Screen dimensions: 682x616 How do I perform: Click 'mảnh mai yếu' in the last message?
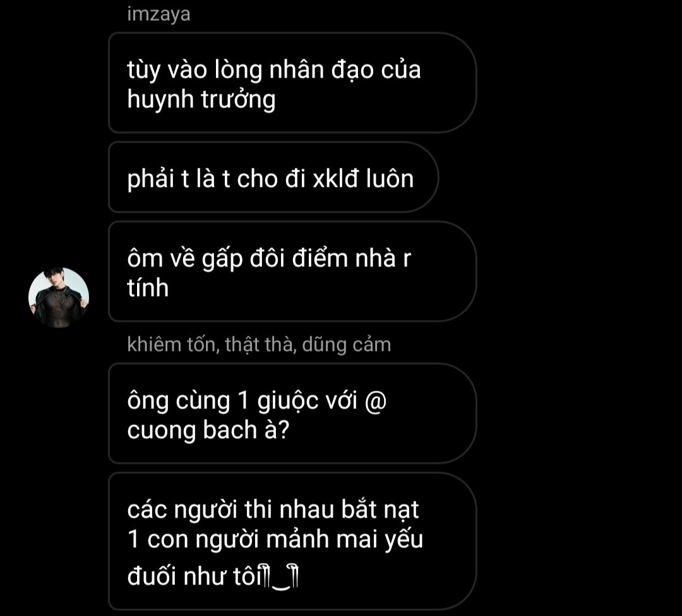click(x=344, y=540)
